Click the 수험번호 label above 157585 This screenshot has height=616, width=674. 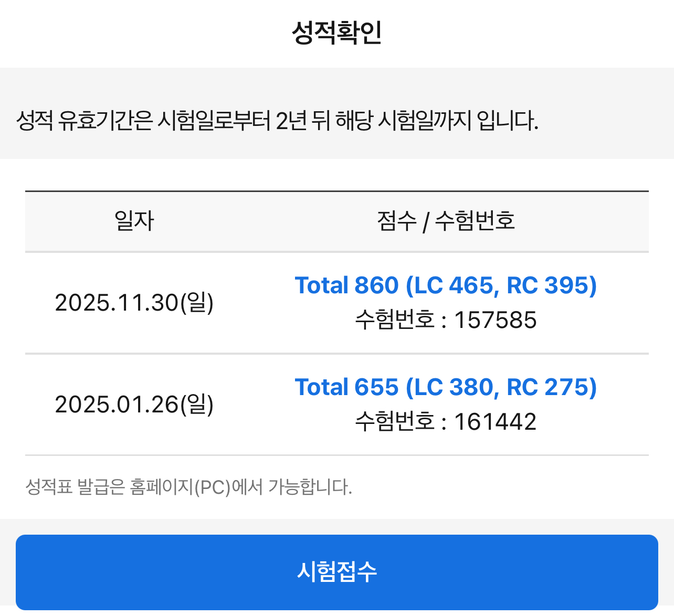pyautogui.click(x=395, y=320)
